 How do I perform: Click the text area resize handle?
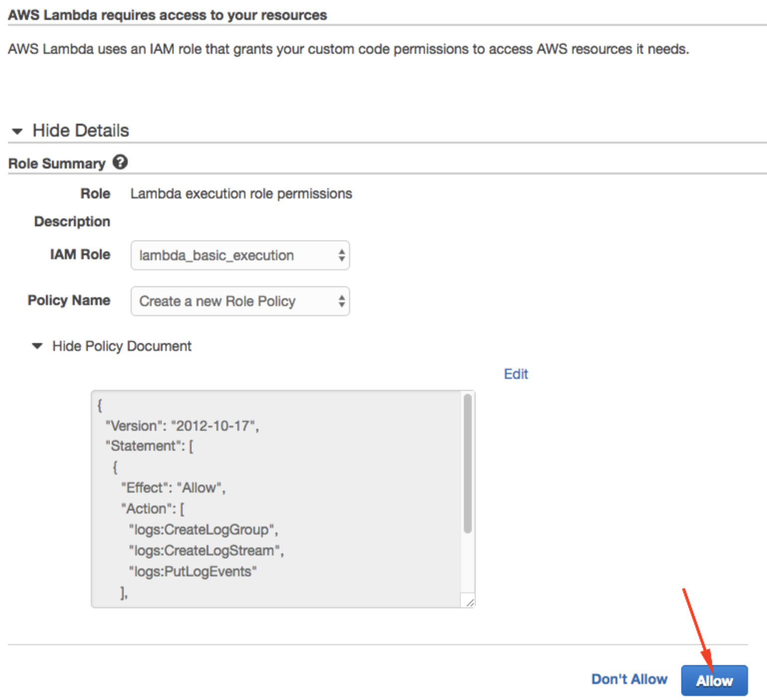pyautogui.click(x=470, y=602)
